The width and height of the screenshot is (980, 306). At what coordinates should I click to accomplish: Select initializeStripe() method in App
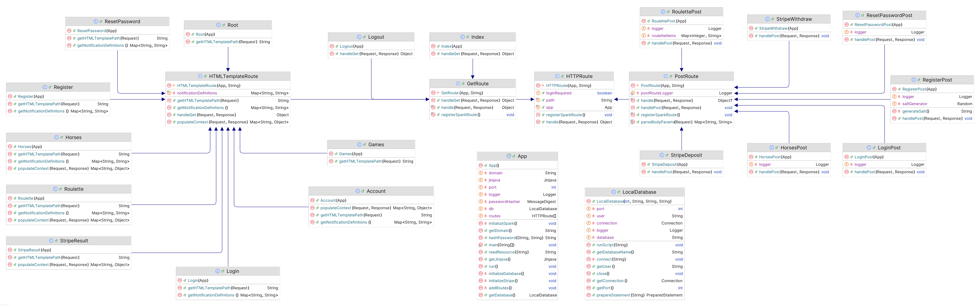[x=517, y=281]
